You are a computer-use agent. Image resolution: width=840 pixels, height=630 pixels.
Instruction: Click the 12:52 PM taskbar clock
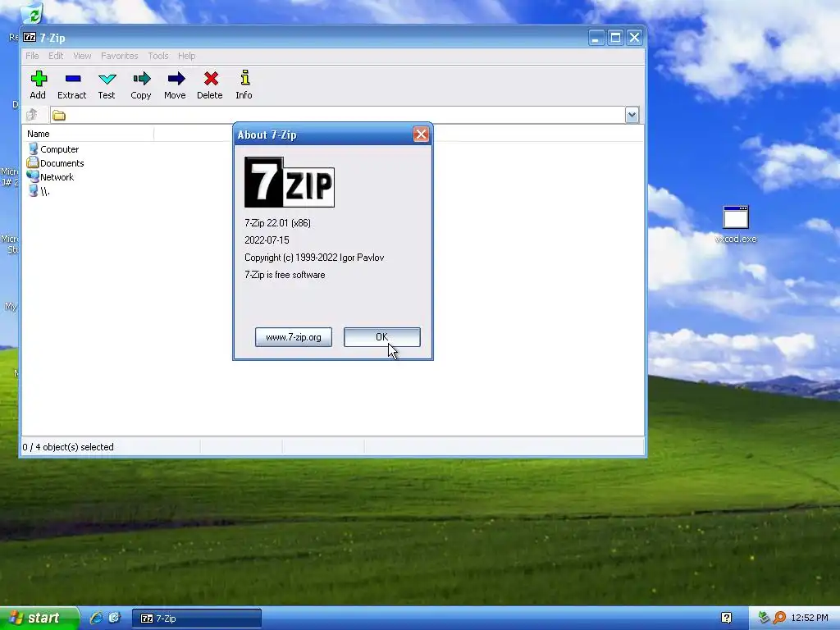810,618
